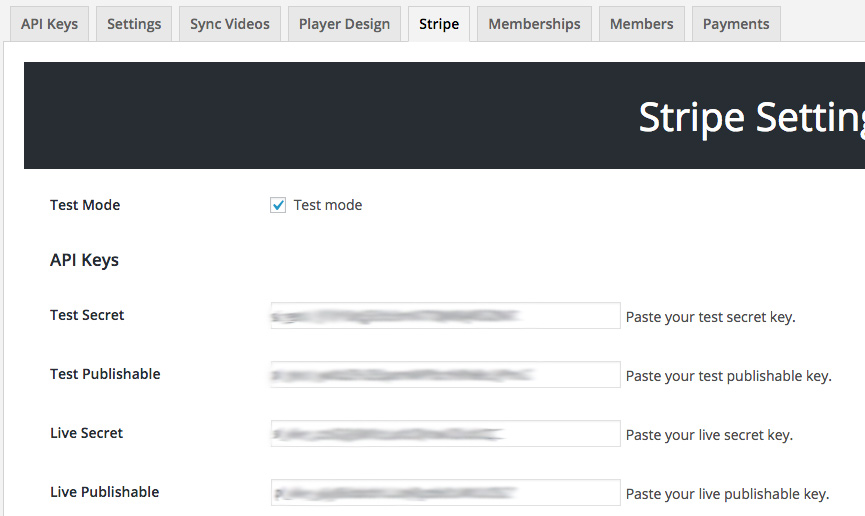
Task: Open the Memberships tab
Action: pos(534,24)
